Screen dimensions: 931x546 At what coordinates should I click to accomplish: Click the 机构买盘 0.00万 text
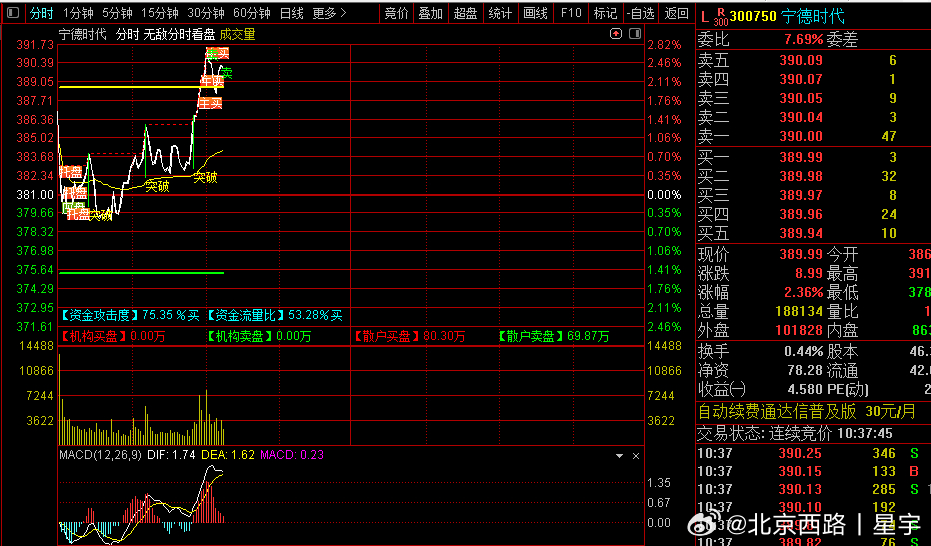point(113,337)
